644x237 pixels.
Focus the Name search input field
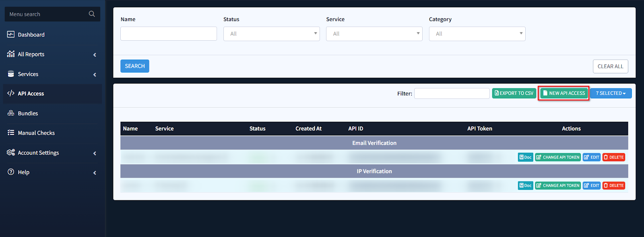[168, 34]
